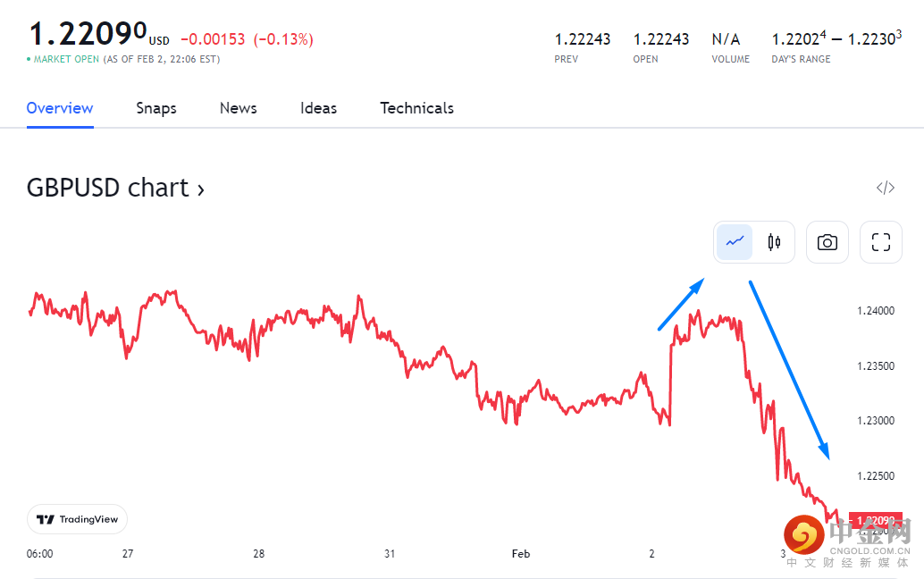Click the 31 date marker on time axis
924x579 pixels.
390,554
